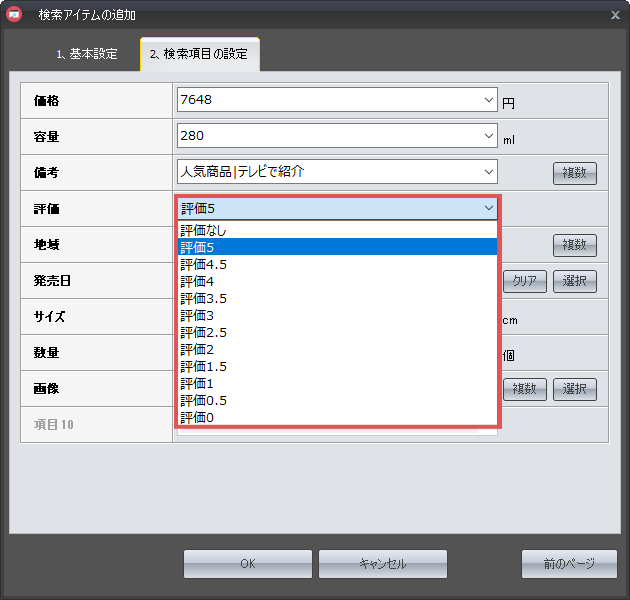Expand the 価格 dropdown arrow
630x600 pixels.
[488, 100]
